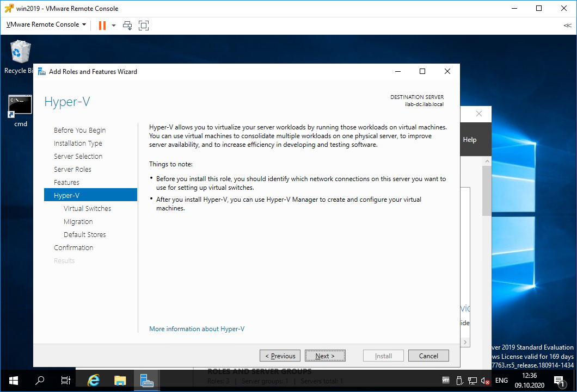Click the send Ctrl+Alt+Del icon
The height and width of the screenshot is (392, 577).
[x=127, y=26]
